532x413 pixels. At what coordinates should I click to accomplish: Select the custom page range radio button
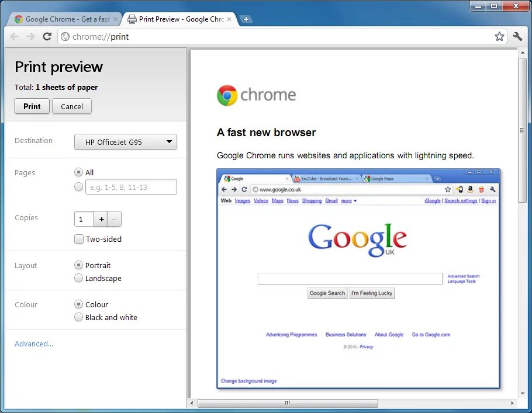(x=78, y=186)
